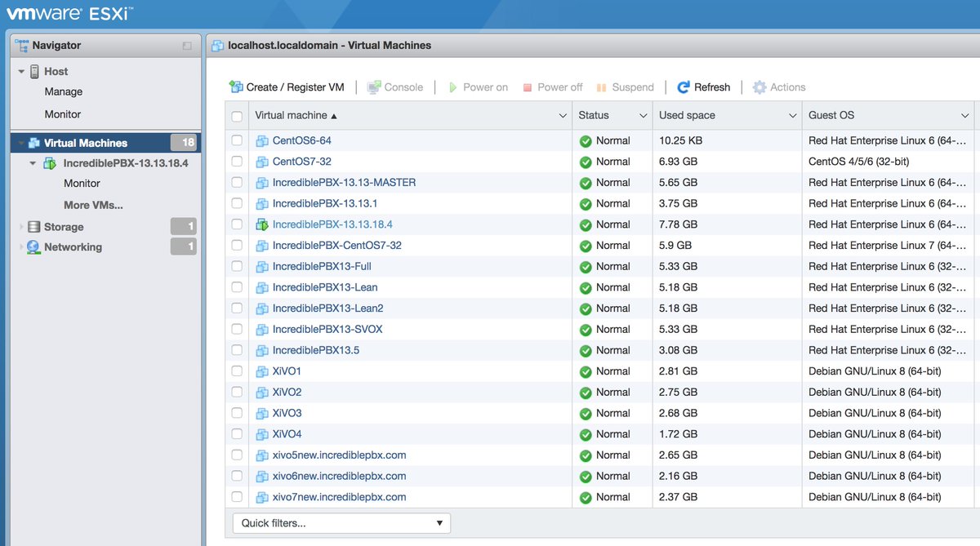Image resolution: width=980 pixels, height=546 pixels.
Task: Open the Virtual machine column dropdown arrow
Action: (x=562, y=116)
